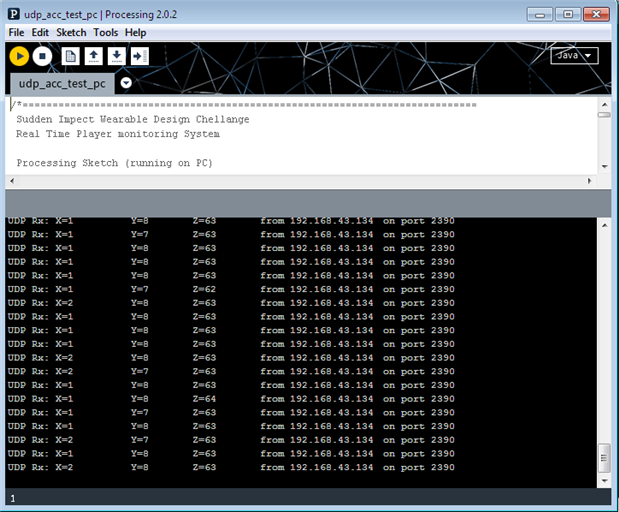Stop the running sketch

[x=42, y=56]
